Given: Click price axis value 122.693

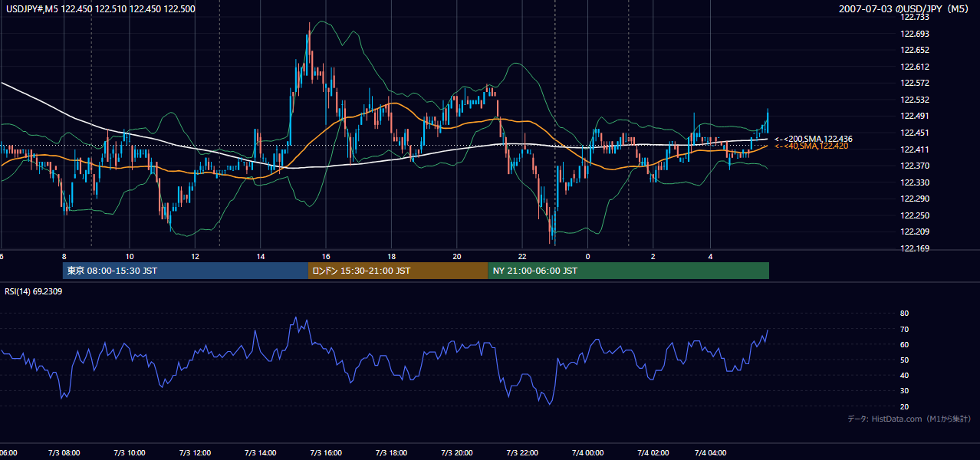Looking at the screenshot, I should [x=916, y=34].
